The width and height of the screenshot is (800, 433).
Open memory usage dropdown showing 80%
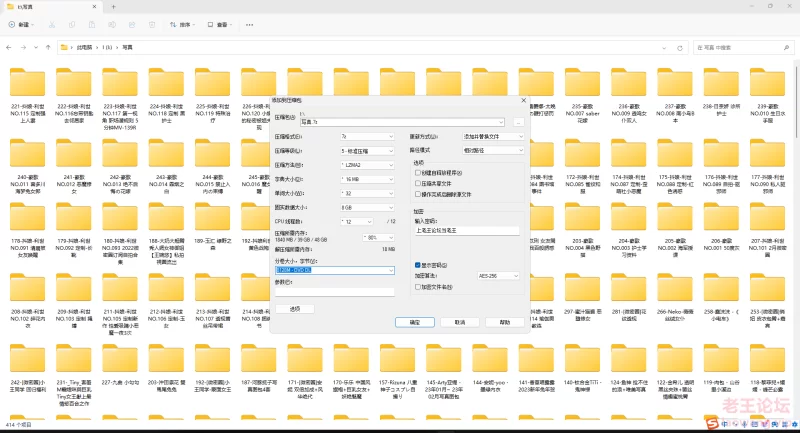pyautogui.click(x=379, y=238)
